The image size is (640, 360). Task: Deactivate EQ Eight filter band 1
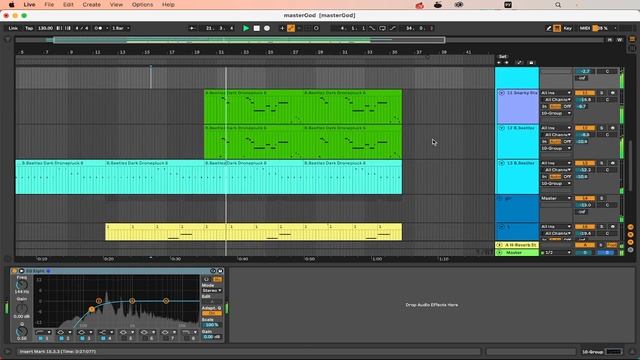[41, 338]
